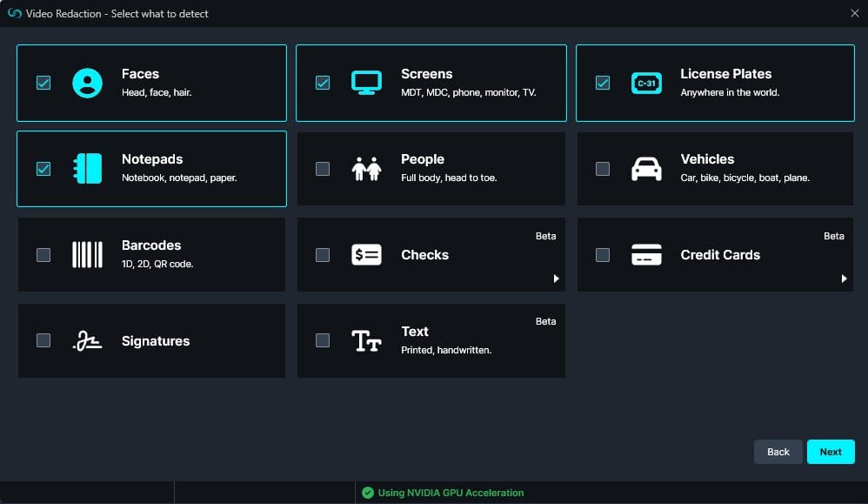
Task: Uncheck the Faces checkbox
Action: coord(43,83)
